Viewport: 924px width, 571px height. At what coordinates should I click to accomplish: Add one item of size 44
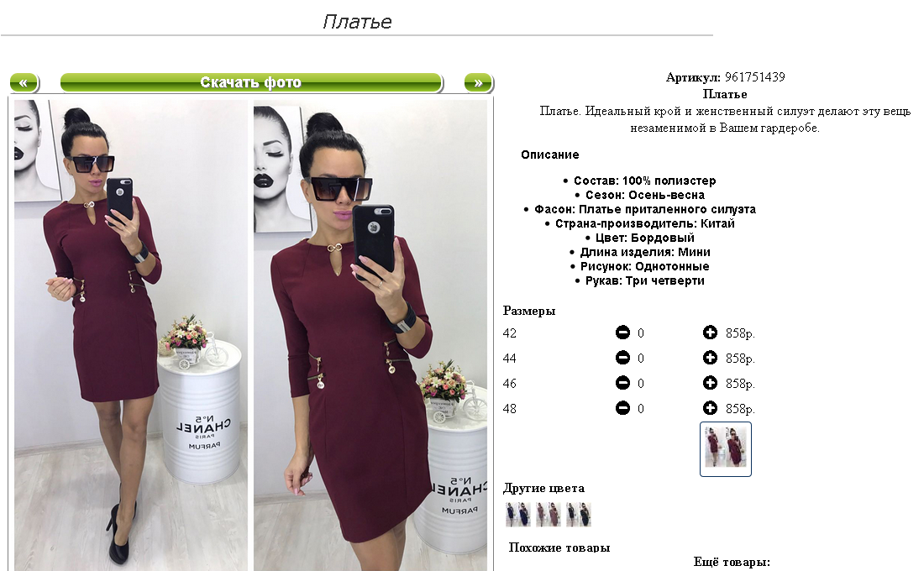(710, 358)
